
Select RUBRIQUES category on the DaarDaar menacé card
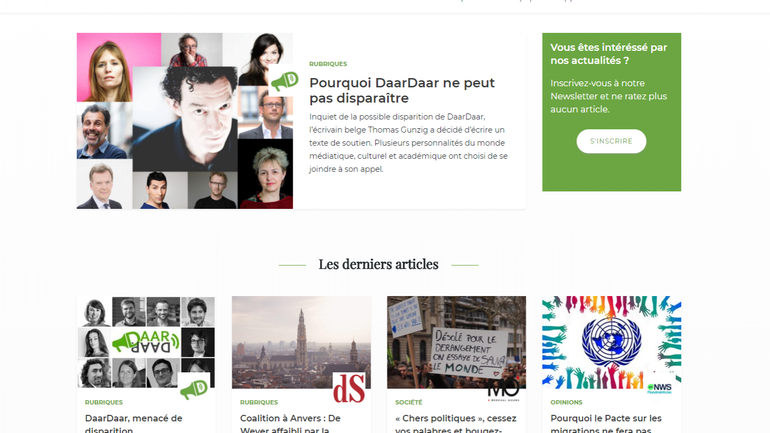point(104,402)
